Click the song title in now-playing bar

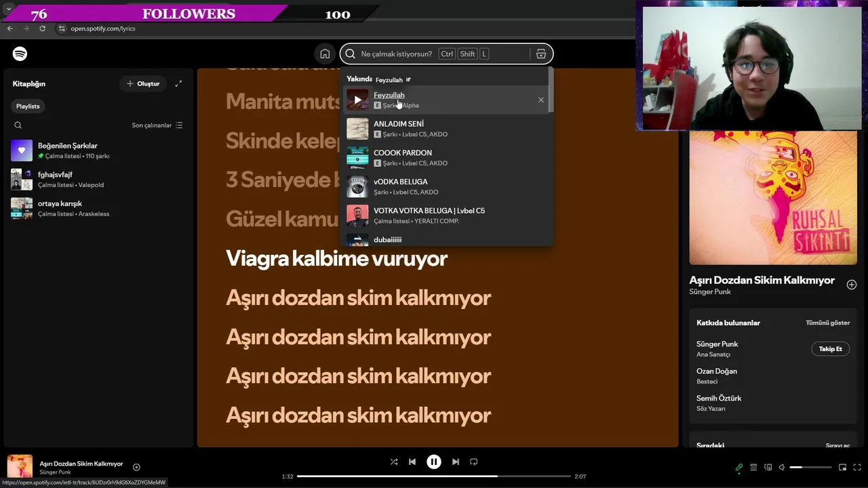point(81,464)
